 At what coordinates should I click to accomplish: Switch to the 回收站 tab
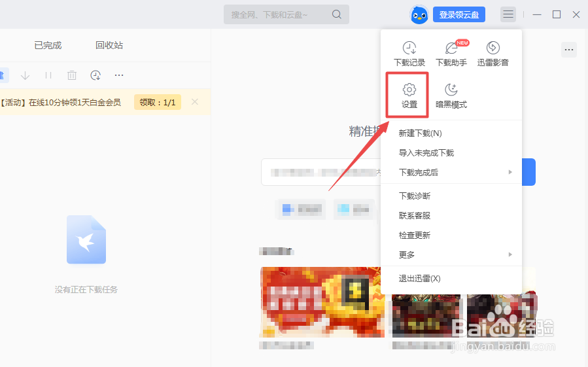(x=109, y=45)
